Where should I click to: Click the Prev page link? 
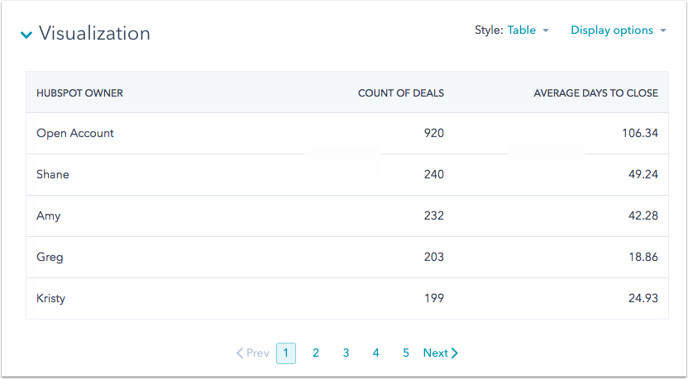tap(253, 353)
